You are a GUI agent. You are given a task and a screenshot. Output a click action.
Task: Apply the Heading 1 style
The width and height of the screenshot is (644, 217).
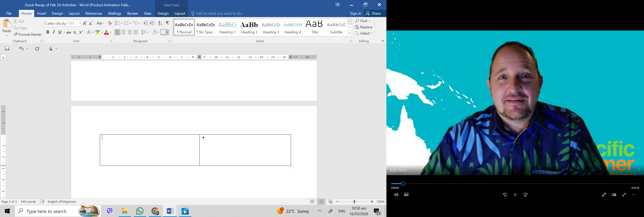click(227, 28)
